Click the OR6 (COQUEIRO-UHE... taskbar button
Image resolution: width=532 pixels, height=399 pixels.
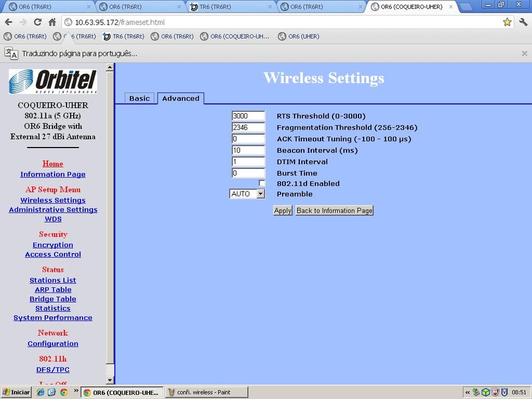122,392
